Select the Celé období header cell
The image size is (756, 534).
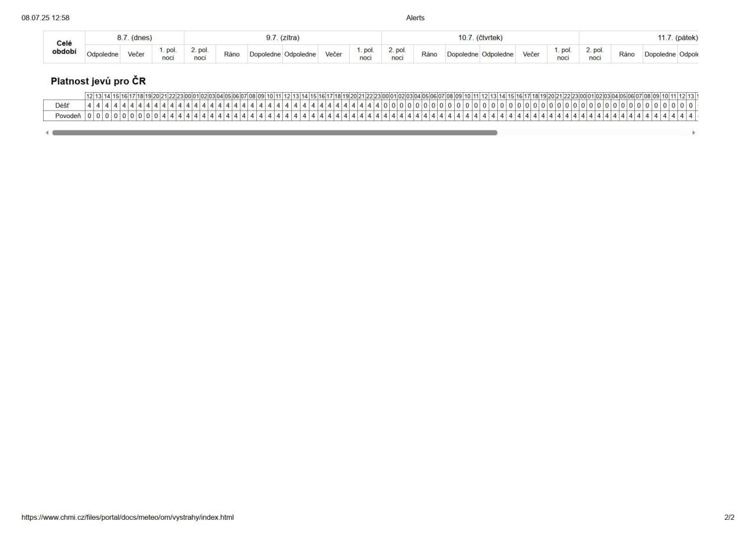tap(66, 47)
